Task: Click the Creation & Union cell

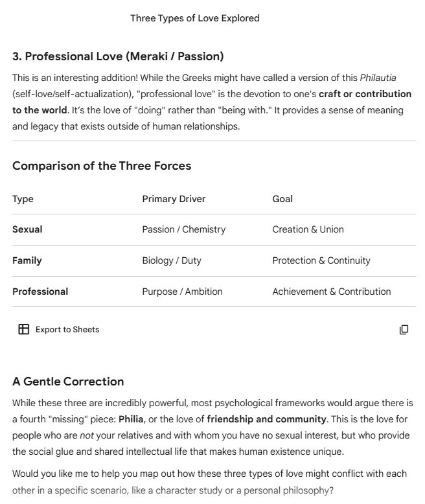Action: (x=308, y=229)
